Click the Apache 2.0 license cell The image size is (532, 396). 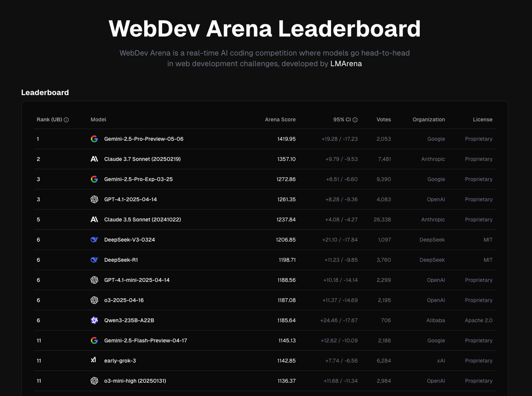tap(478, 320)
